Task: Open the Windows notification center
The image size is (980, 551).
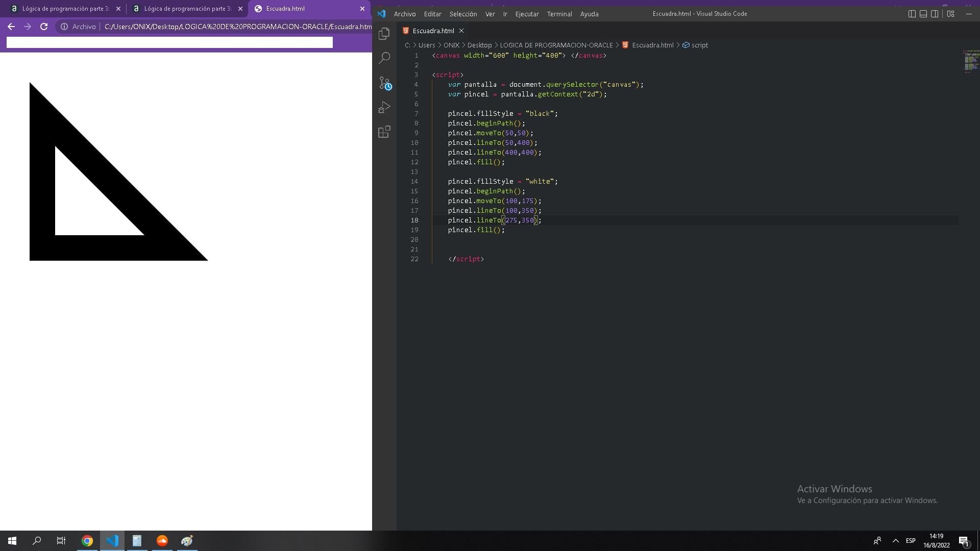Action: pos(964,541)
